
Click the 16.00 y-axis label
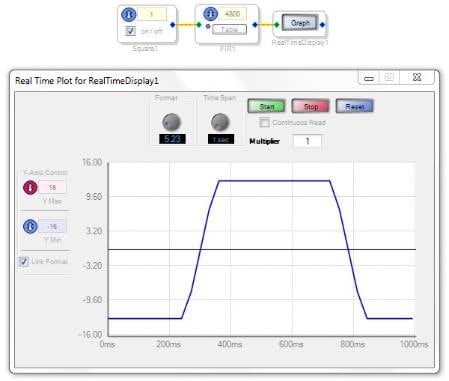(x=92, y=162)
